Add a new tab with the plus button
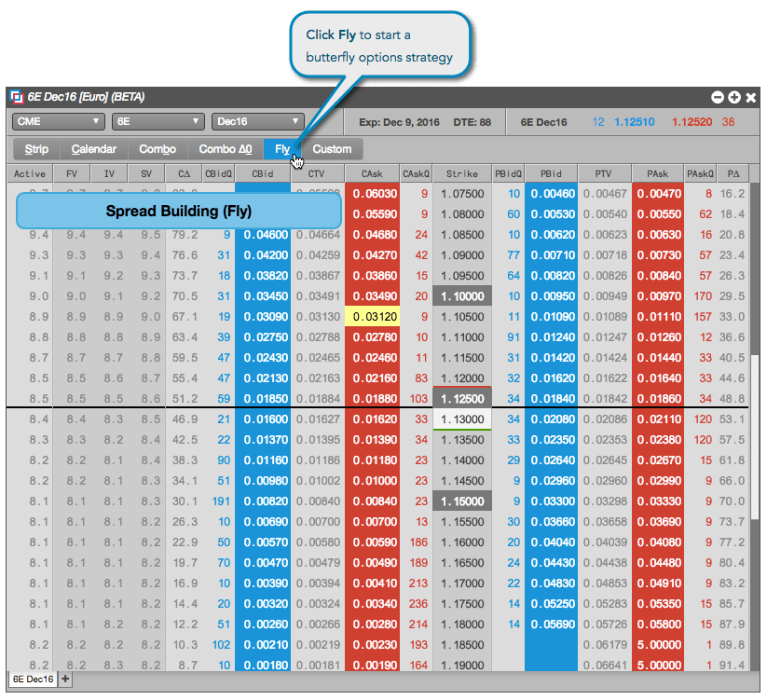The image size is (767, 700). (65, 679)
